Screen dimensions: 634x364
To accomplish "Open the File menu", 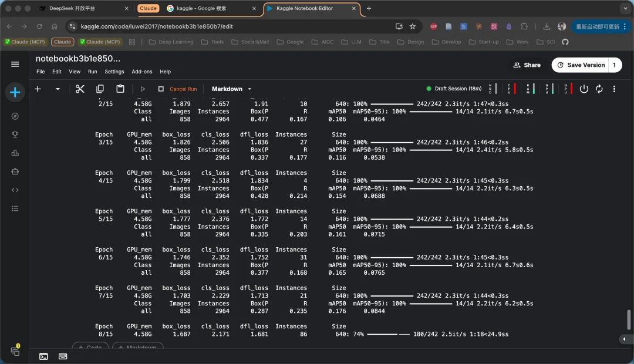I will tap(41, 72).
